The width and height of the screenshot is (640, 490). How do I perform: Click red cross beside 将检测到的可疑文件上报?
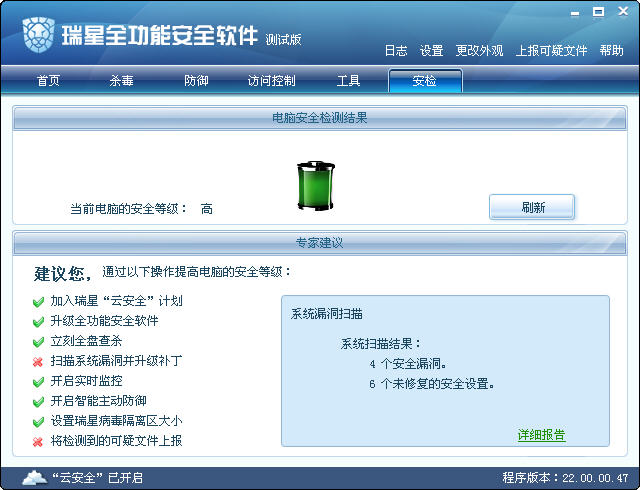38,442
